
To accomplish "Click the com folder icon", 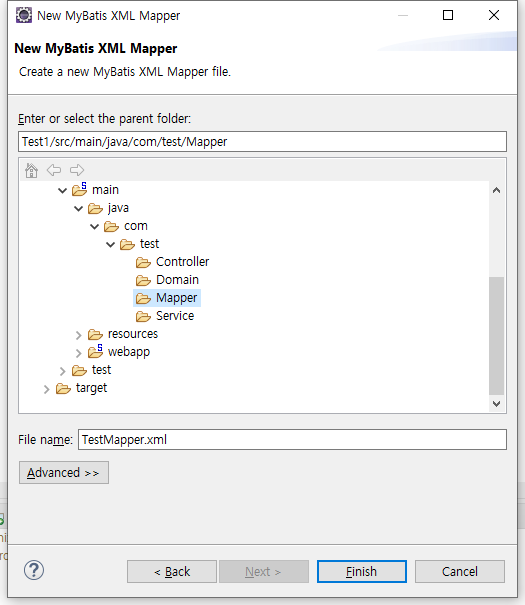I will point(111,226).
